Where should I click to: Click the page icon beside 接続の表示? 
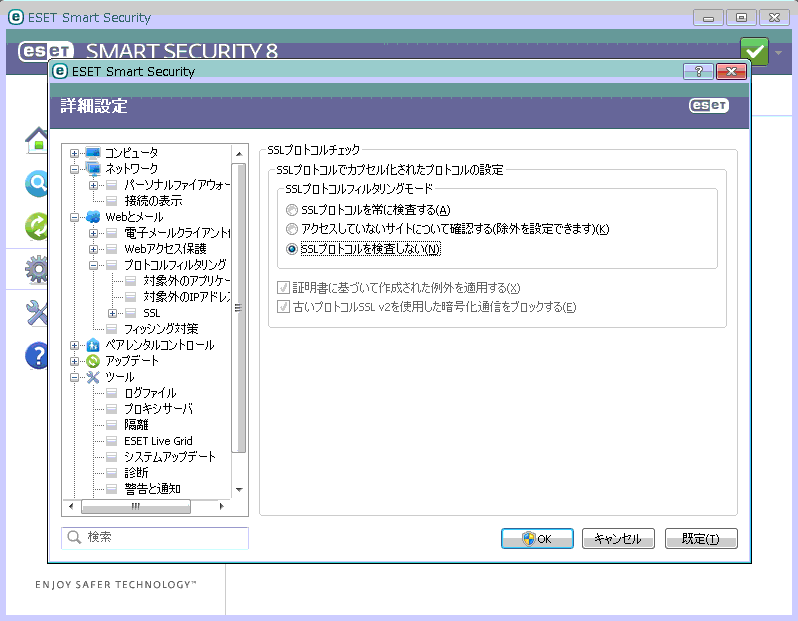111,201
